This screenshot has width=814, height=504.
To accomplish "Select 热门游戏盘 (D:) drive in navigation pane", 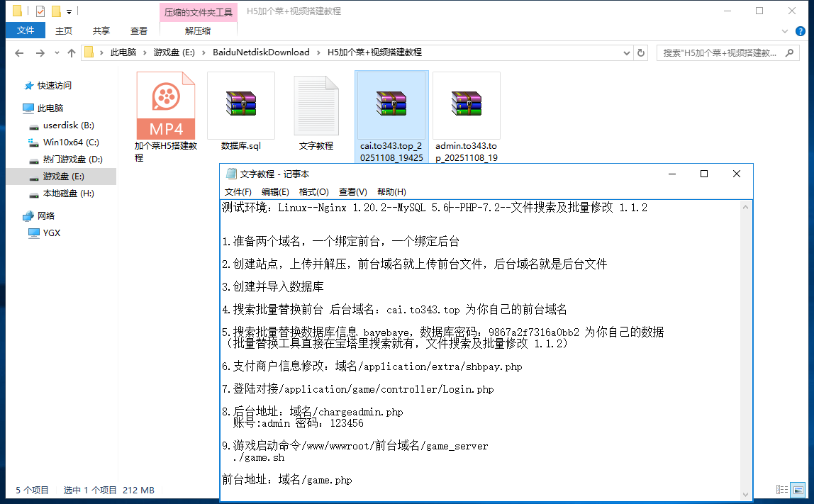I will pyautogui.click(x=72, y=159).
